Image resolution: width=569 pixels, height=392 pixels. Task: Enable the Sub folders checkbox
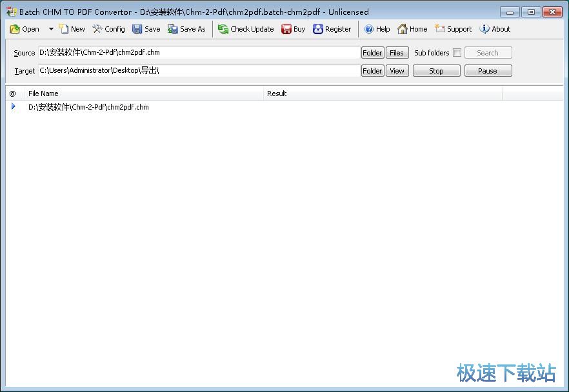point(457,53)
